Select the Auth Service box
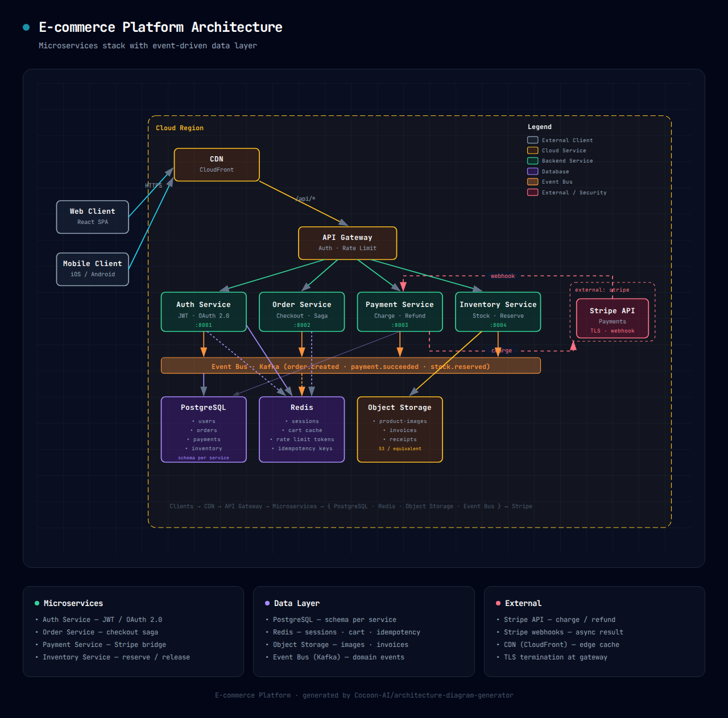This screenshot has height=718, width=728. point(204,312)
